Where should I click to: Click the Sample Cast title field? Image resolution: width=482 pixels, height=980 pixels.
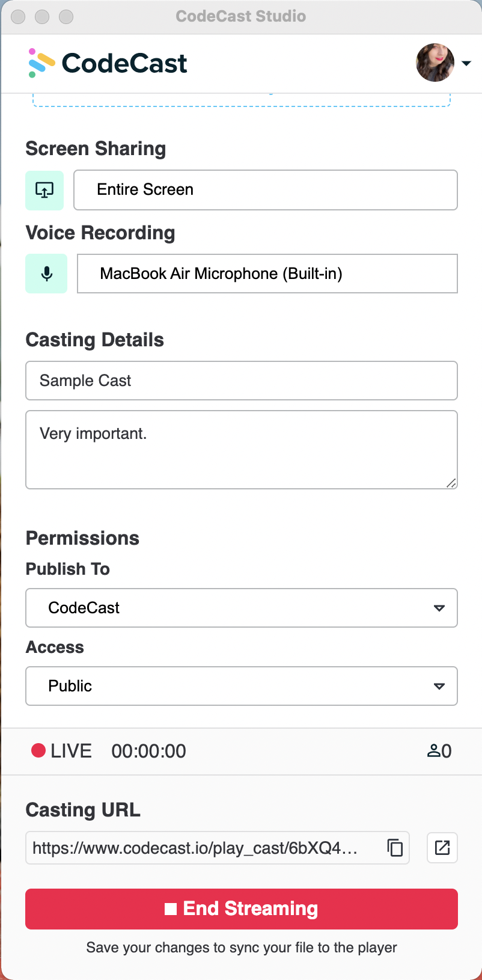click(x=242, y=381)
